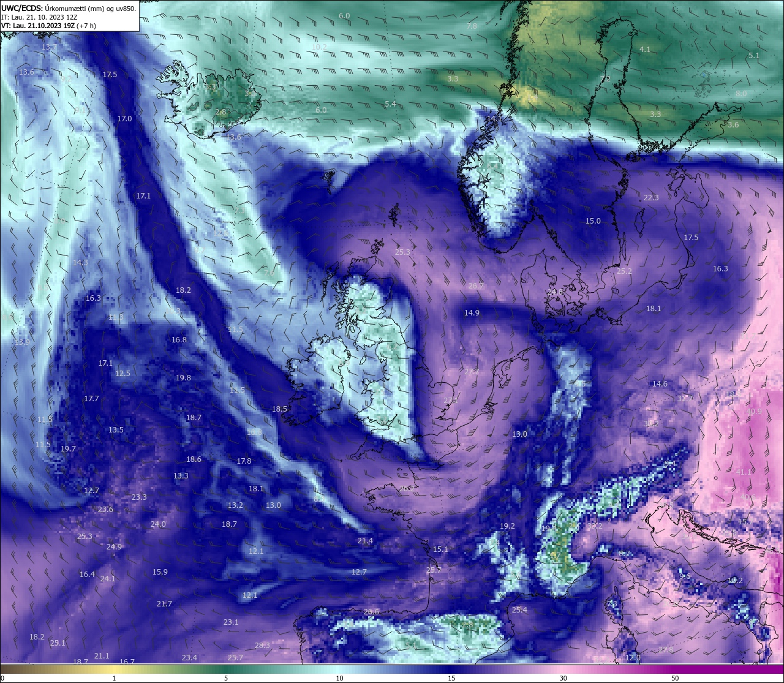The height and width of the screenshot is (683, 784).
Task: Select the 22.3 value label
Action: (651, 198)
